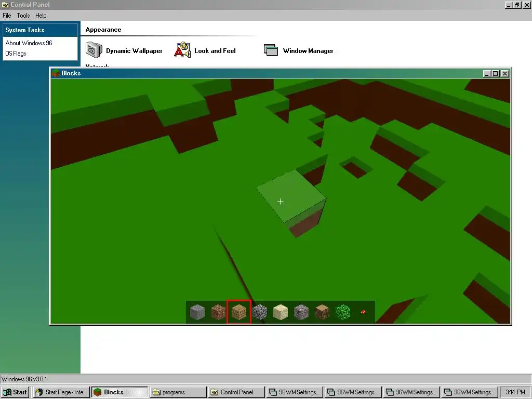Select the cobblestone block in the hotbar

(x=260, y=312)
